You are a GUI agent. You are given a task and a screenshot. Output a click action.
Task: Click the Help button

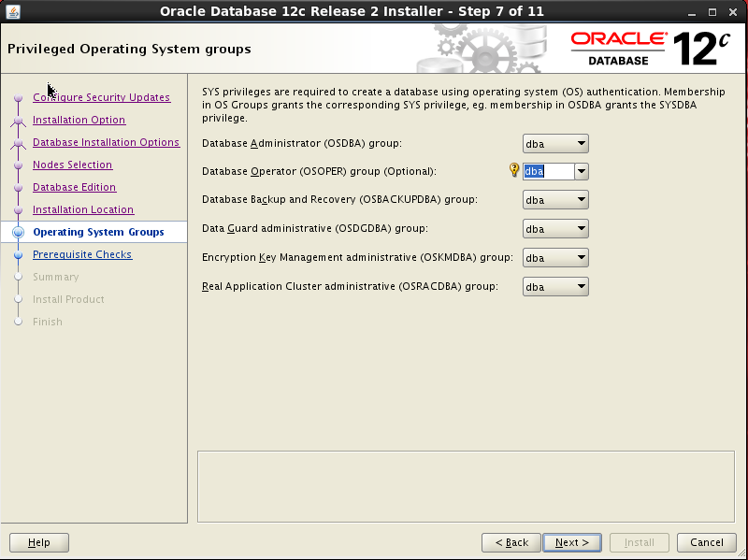(38, 542)
